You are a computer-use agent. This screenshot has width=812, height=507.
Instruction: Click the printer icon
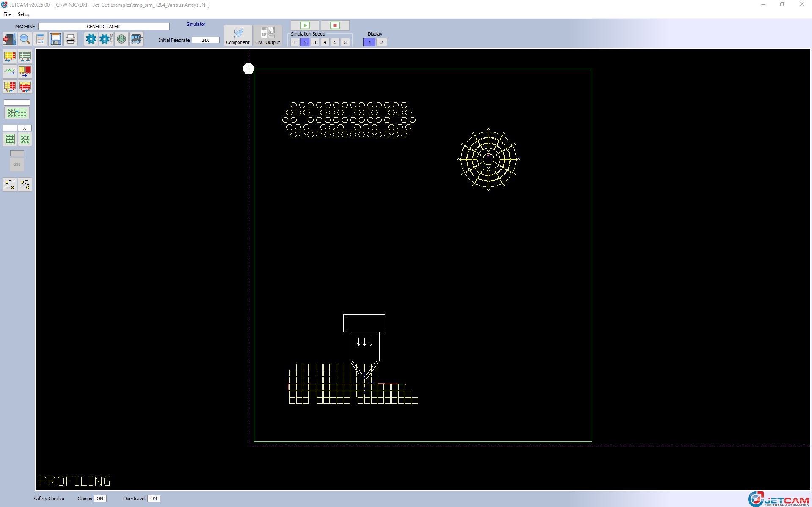click(71, 39)
